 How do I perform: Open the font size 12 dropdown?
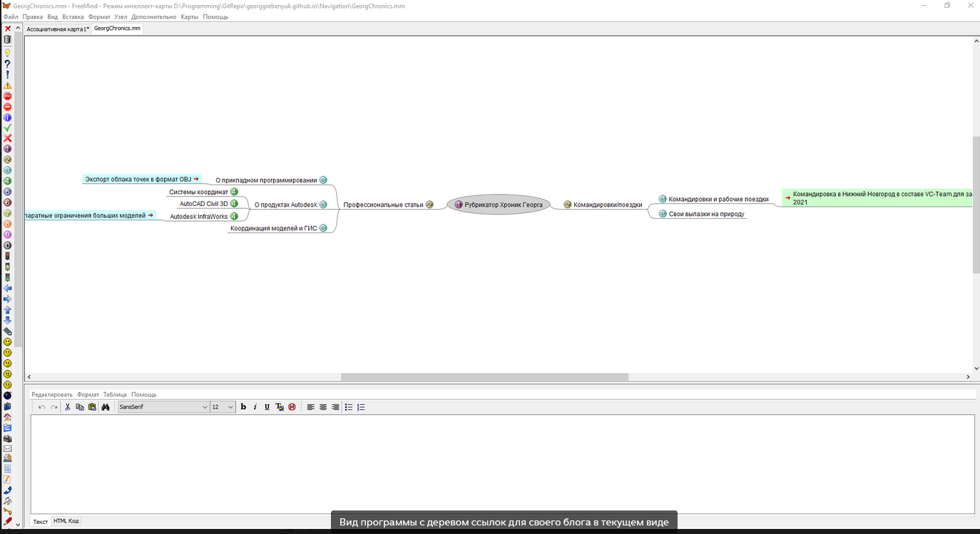click(x=223, y=407)
